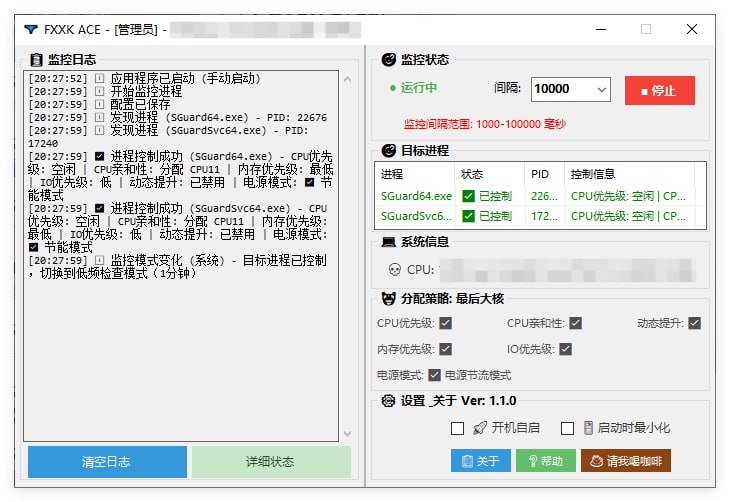This screenshot has height=502, width=730.
Task: Click the gear icon beside 设置 关于
Action: click(388, 401)
